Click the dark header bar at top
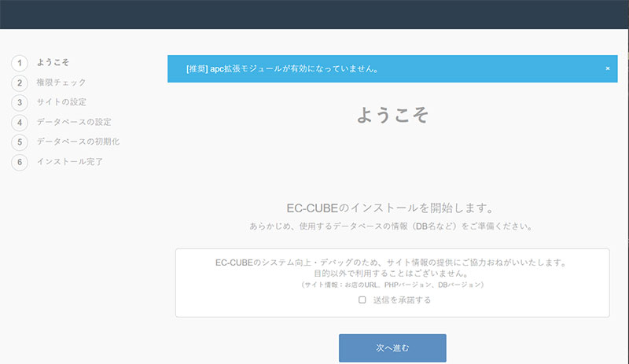Image resolution: width=629 pixels, height=364 pixels. (x=314, y=14)
